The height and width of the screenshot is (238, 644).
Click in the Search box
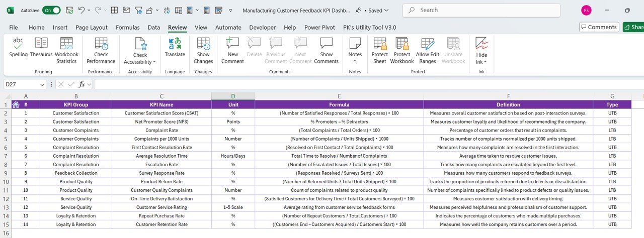point(481,10)
